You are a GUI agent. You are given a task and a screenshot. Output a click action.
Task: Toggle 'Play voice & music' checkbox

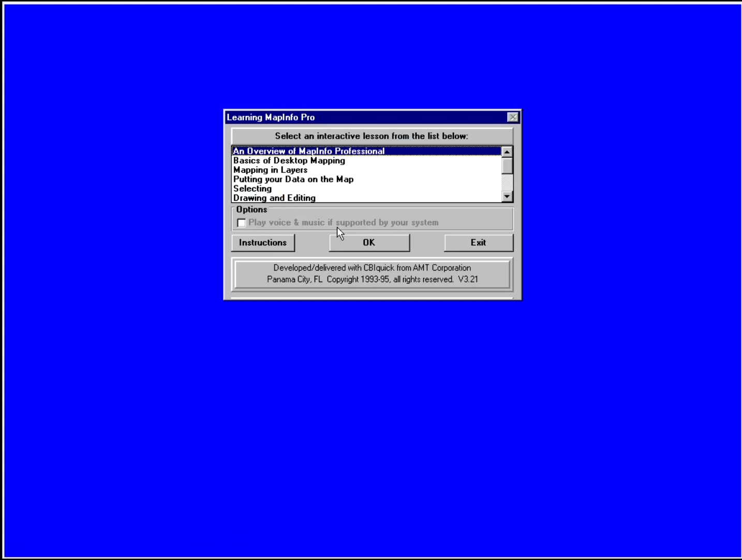[241, 223]
